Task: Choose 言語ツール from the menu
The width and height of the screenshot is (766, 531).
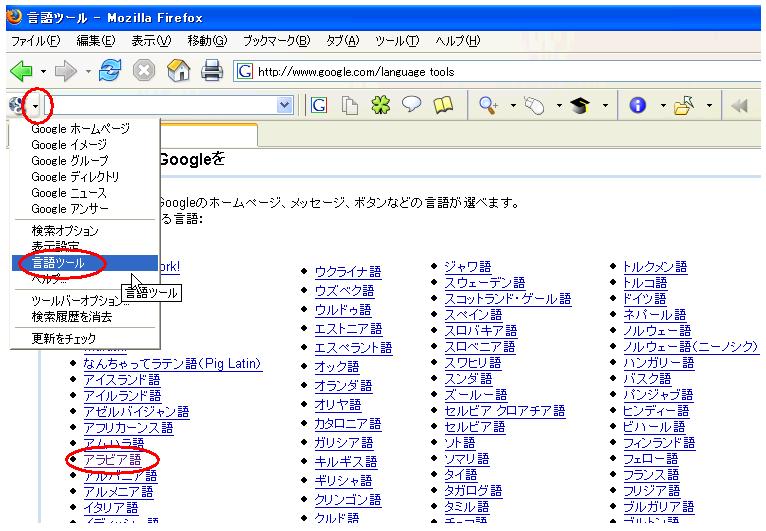Action: tap(85, 263)
